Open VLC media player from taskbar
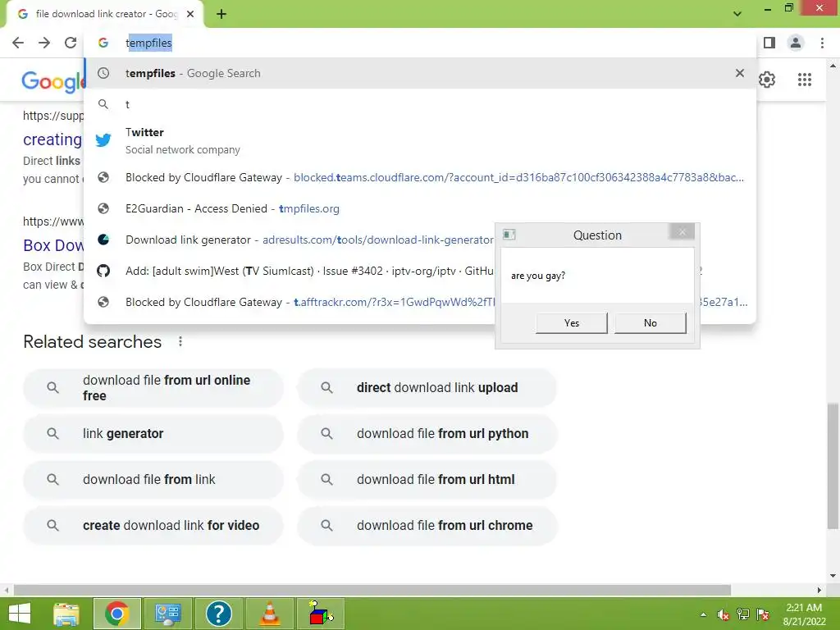Image resolution: width=840 pixels, height=630 pixels. [270, 614]
